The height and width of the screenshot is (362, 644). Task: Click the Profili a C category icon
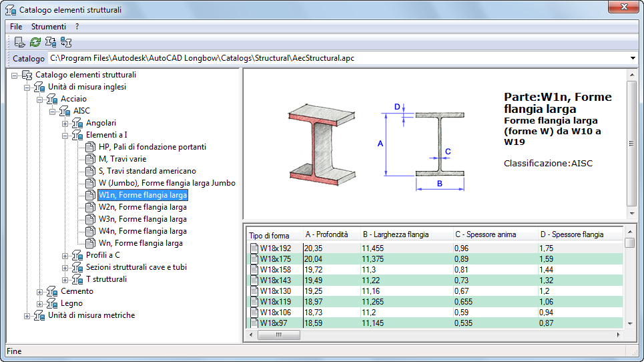(x=77, y=255)
